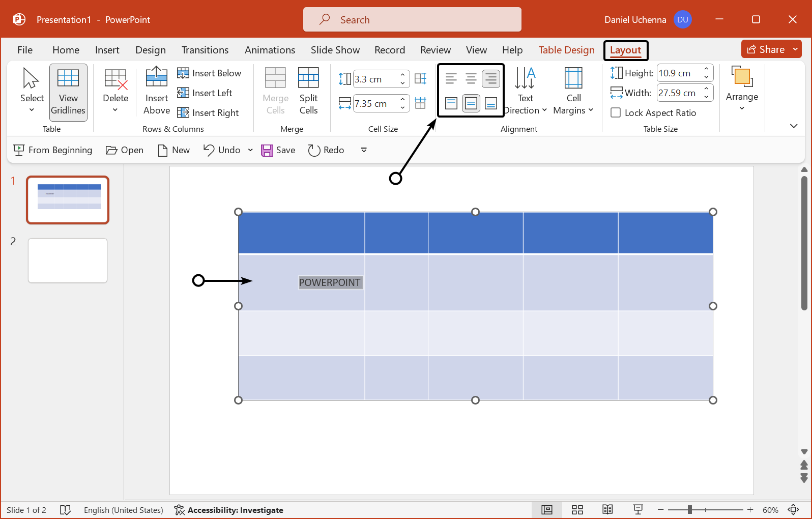The image size is (812, 519).
Task: Select slide 2 thumbnail
Action: [68, 261]
